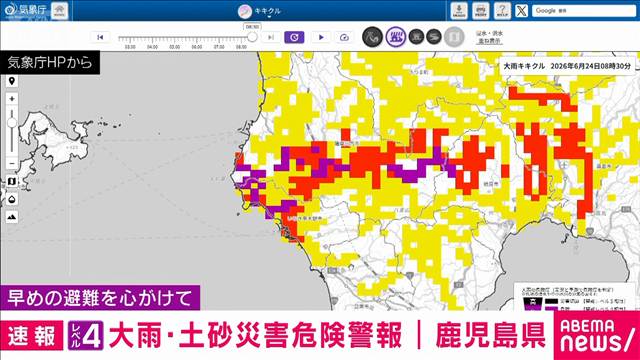Screen dimensions: 640x360
Task: Click the location pin map button
Action: coord(12,81)
